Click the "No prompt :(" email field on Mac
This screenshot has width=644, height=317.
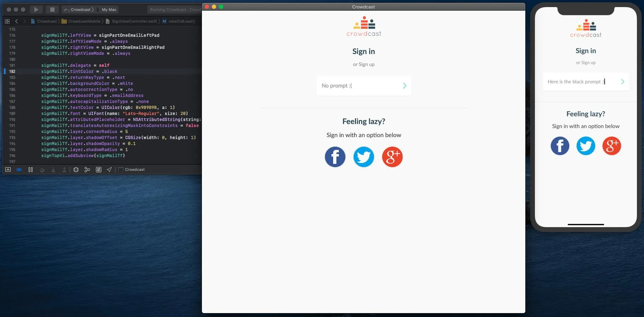click(x=364, y=86)
